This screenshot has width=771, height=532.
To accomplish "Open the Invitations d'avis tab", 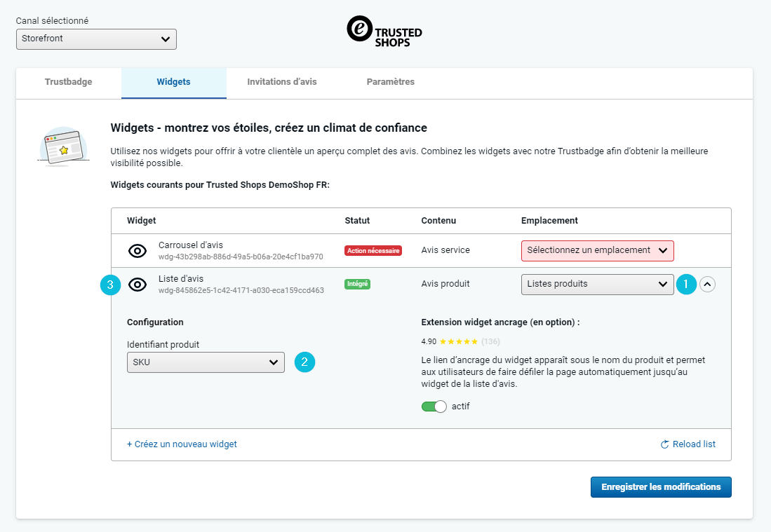I will (282, 82).
